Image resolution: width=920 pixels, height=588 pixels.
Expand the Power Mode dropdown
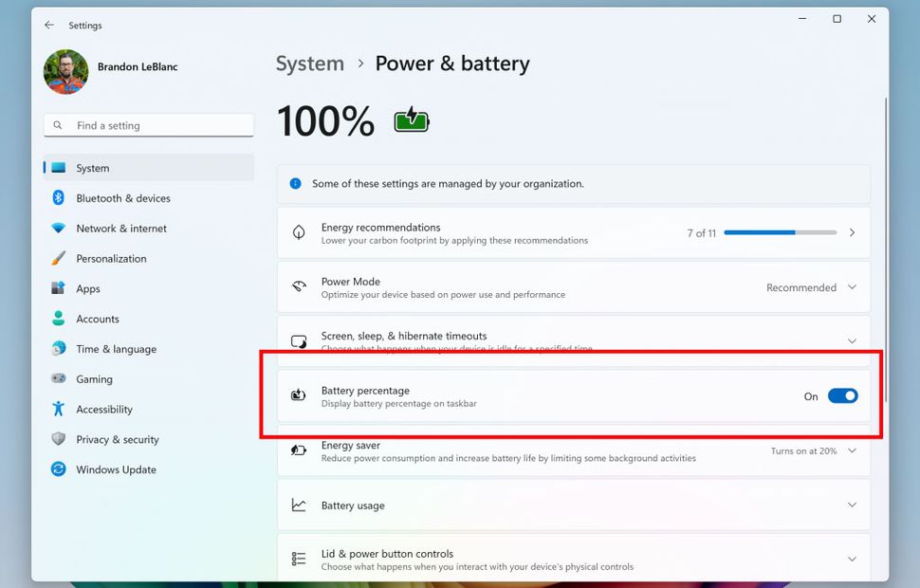pos(850,287)
